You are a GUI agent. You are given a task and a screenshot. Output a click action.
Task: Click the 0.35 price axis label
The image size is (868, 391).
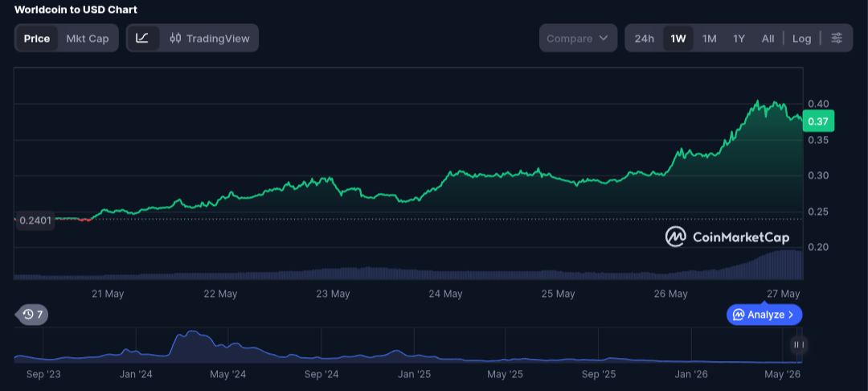pyautogui.click(x=818, y=139)
